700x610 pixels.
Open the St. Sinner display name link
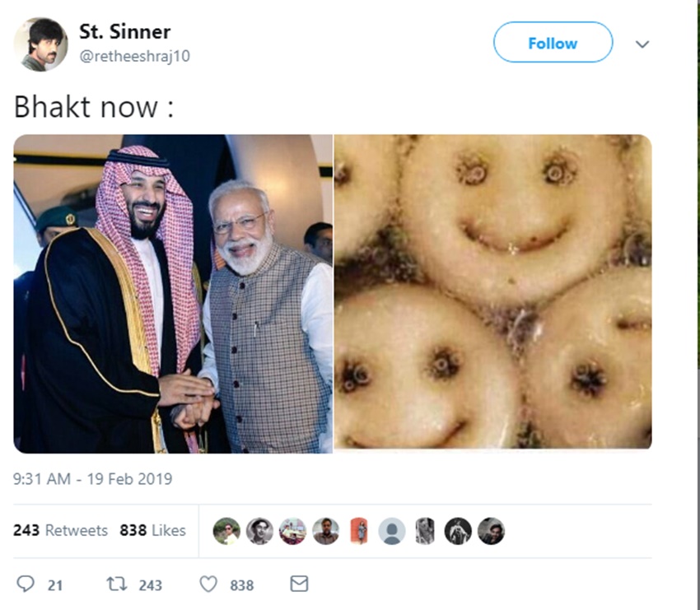pos(124,32)
